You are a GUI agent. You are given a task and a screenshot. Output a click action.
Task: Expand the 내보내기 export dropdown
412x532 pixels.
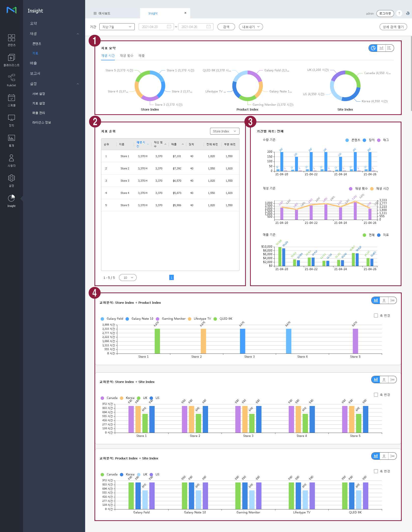(251, 27)
